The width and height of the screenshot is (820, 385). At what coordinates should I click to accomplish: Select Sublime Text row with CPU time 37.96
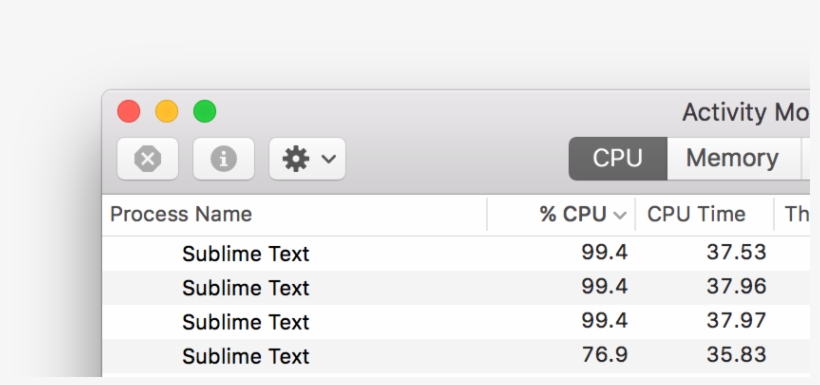click(455, 287)
